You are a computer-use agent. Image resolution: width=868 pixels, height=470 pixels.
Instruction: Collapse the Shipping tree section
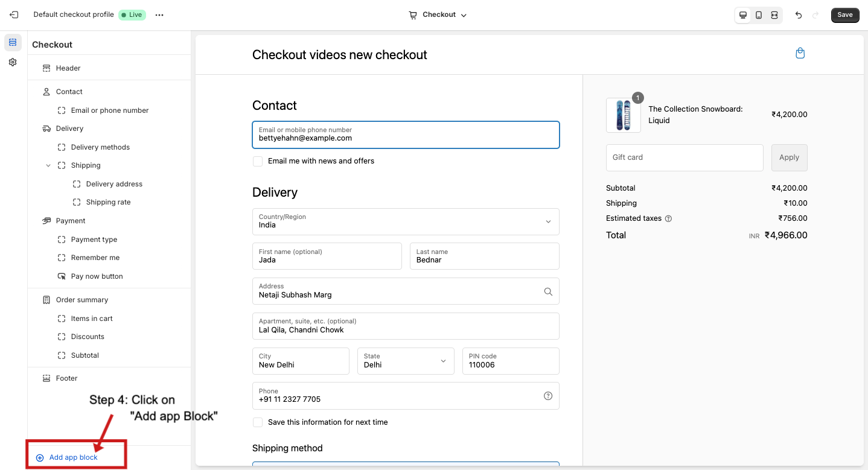48,165
